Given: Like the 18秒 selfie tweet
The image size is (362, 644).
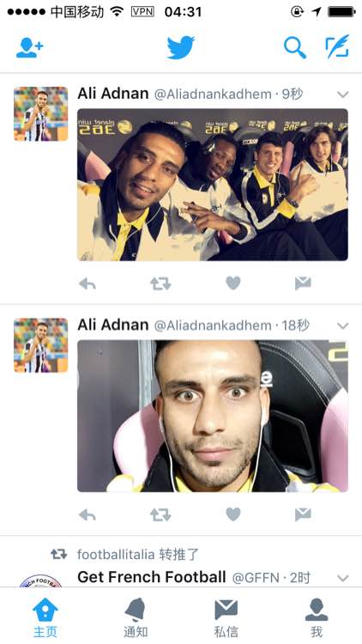Looking at the screenshot, I should (x=233, y=513).
